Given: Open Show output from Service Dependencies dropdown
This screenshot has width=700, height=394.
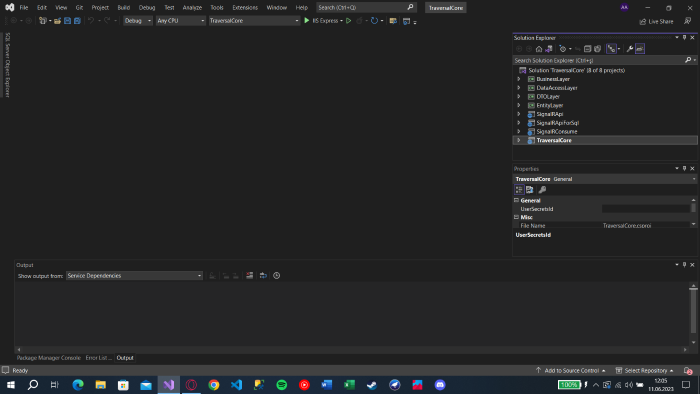Looking at the screenshot, I should [134, 276].
